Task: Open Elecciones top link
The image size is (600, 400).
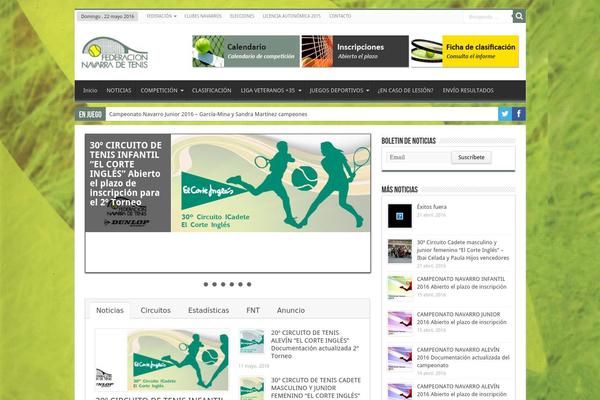Action: click(x=242, y=16)
